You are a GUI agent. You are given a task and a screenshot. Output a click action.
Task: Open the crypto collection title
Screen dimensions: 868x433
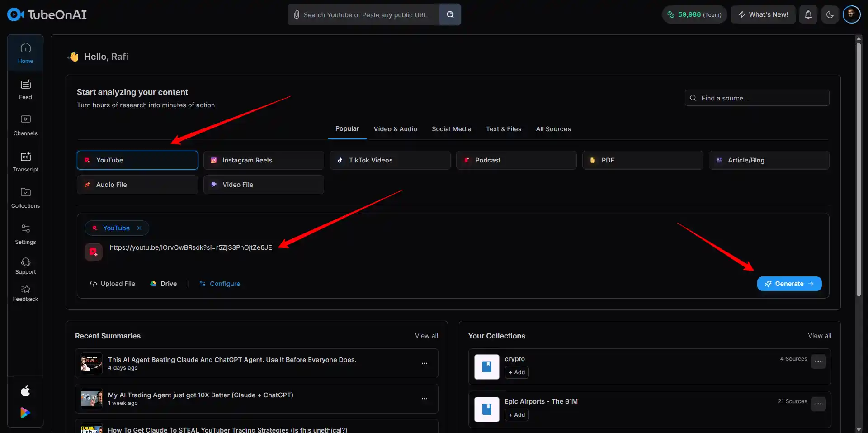pos(514,359)
